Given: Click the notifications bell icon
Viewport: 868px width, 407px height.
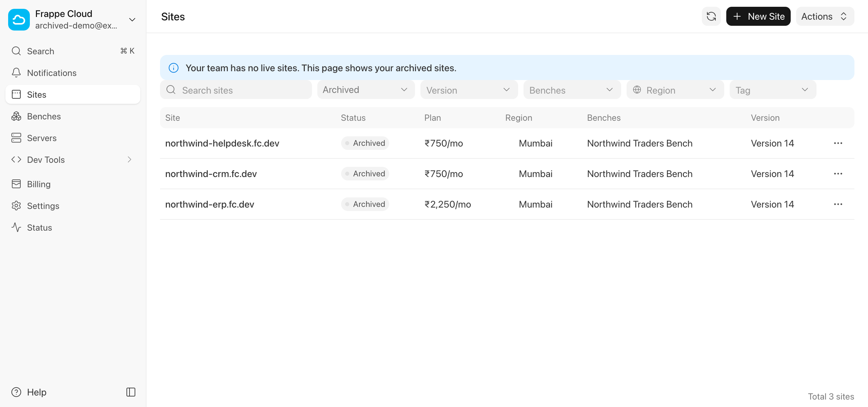Looking at the screenshot, I should 16,73.
